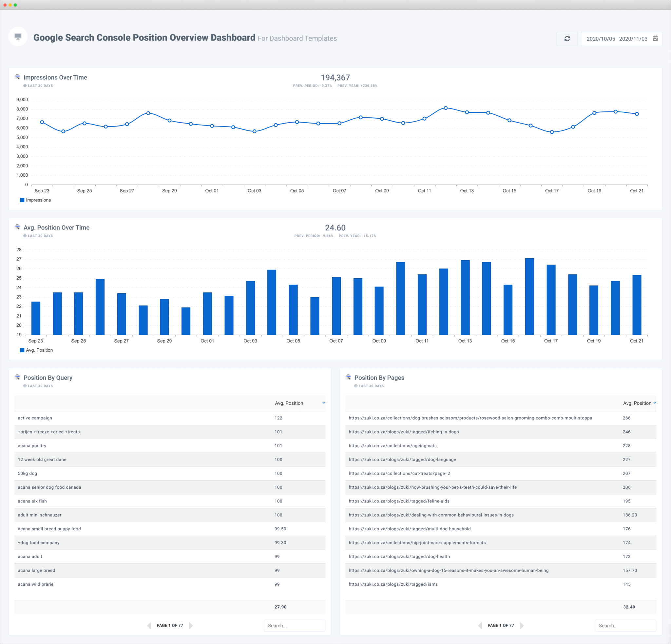Select the '+orijen +freeze +dried +treats' query
The width and height of the screenshot is (671, 644).
pos(170,432)
